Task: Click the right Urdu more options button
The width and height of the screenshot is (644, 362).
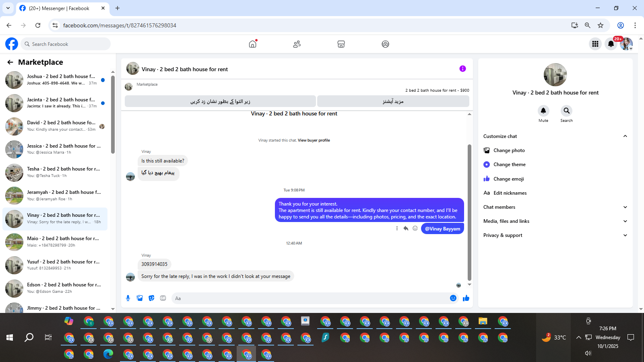Action: [393, 101]
